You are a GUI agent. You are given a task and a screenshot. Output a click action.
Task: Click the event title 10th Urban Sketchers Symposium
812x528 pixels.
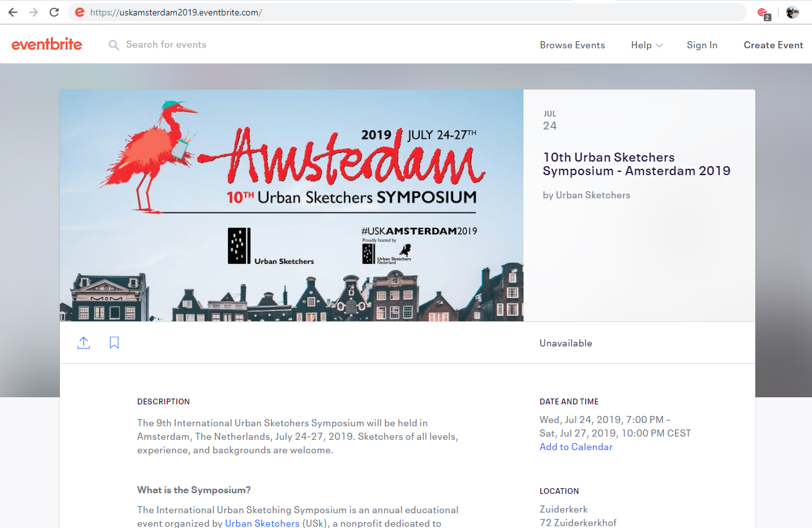tap(636, 164)
